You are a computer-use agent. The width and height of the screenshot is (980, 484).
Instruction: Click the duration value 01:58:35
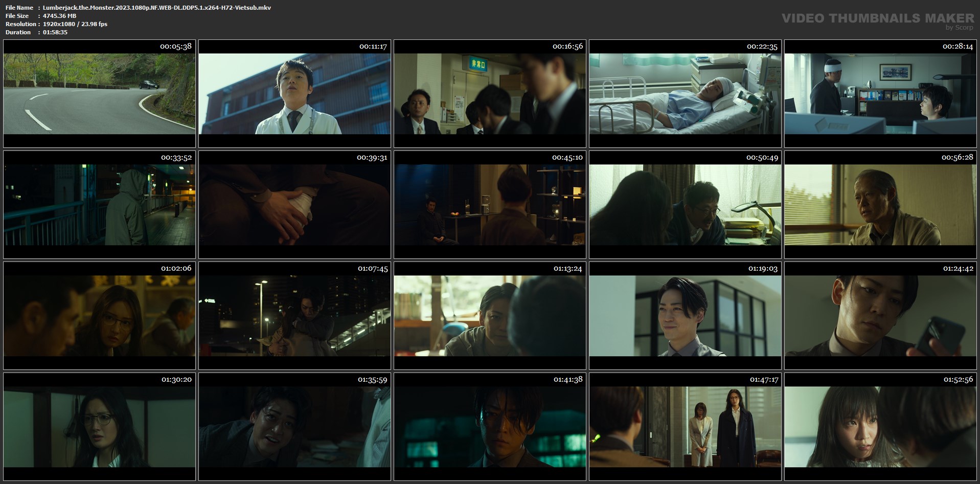[55, 32]
